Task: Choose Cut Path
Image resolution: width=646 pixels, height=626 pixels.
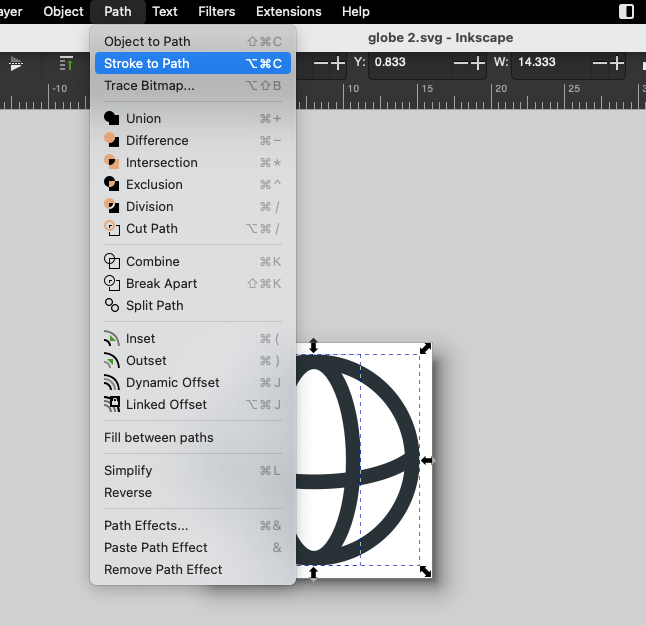Action: tap(193, 228)
